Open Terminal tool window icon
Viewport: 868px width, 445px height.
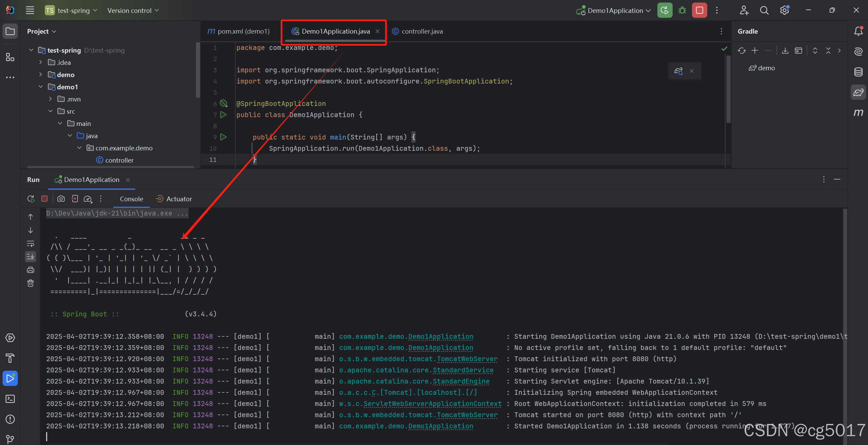pyautogui.click(x=10, y=399)
